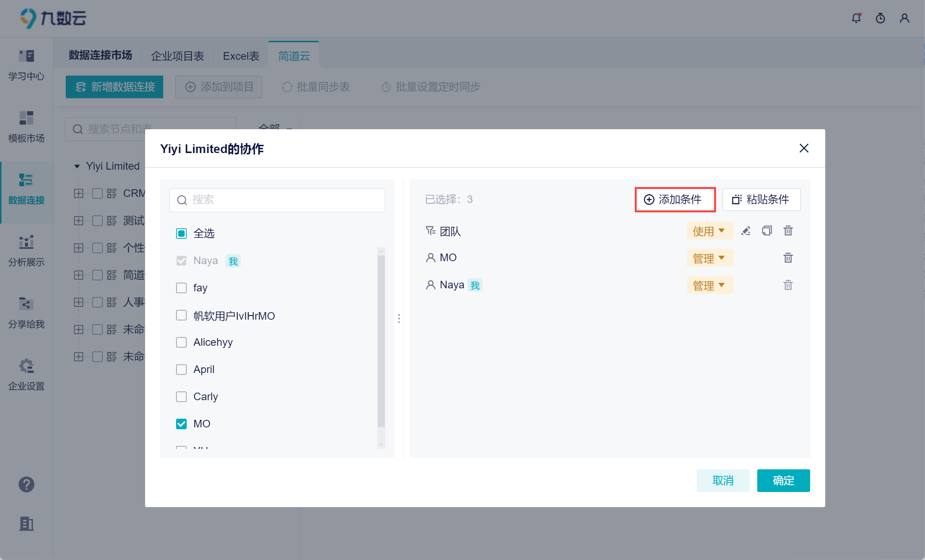
Task: Toggle the 全选 select-all checkbox
Action: (x=181, y=234)
